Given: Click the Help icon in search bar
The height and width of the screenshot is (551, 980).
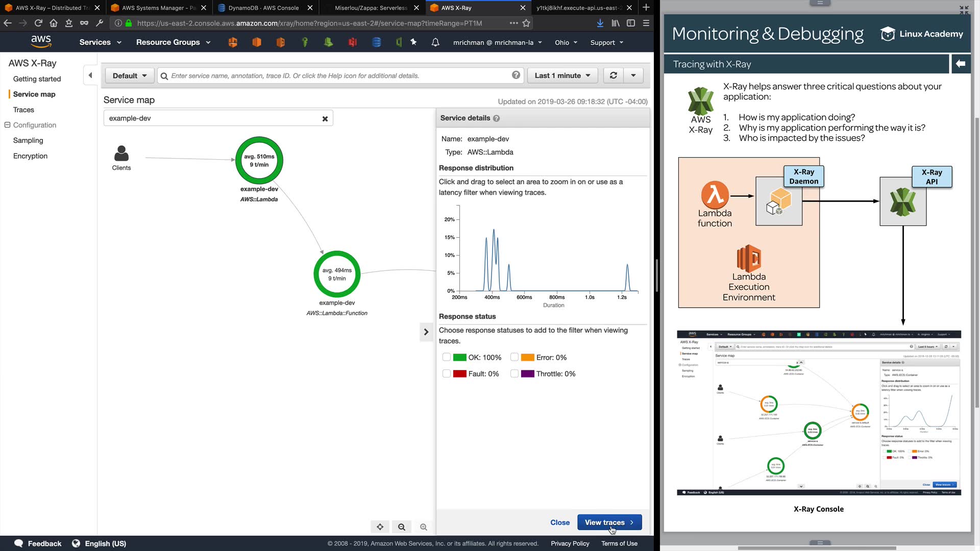Looking at the screenshot, I should click(516, 76).
